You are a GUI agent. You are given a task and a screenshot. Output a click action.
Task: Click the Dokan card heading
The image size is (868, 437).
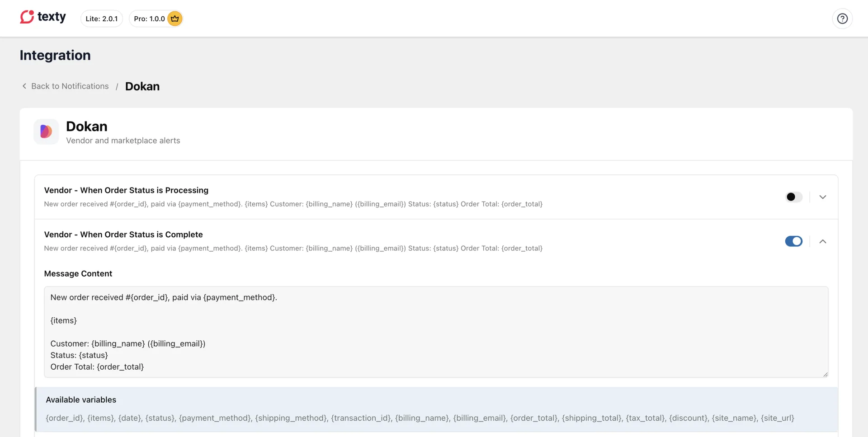point(87,126)
